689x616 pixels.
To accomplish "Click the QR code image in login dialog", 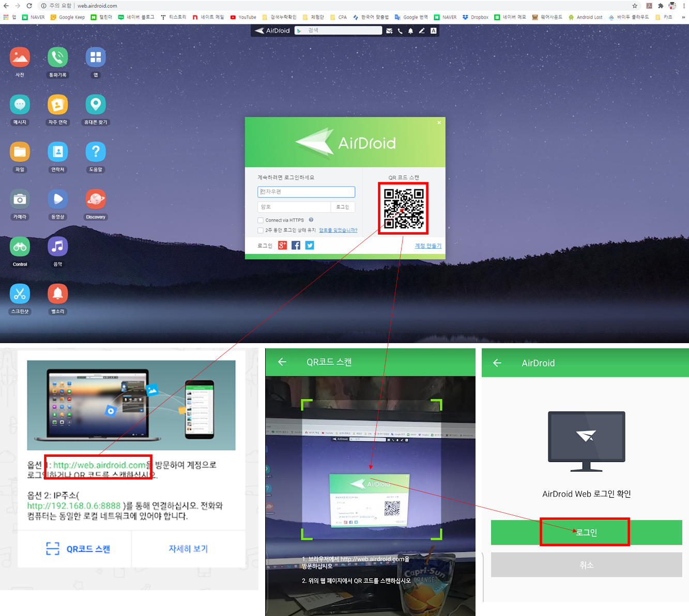I will click(404, 208).
